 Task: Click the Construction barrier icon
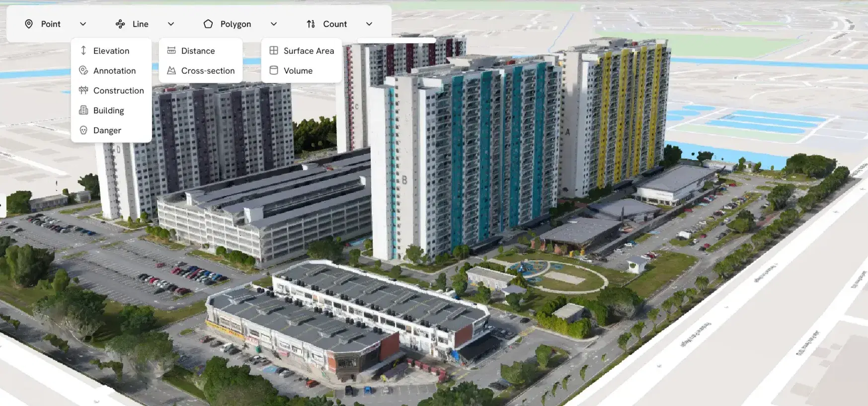coord(83,90)
